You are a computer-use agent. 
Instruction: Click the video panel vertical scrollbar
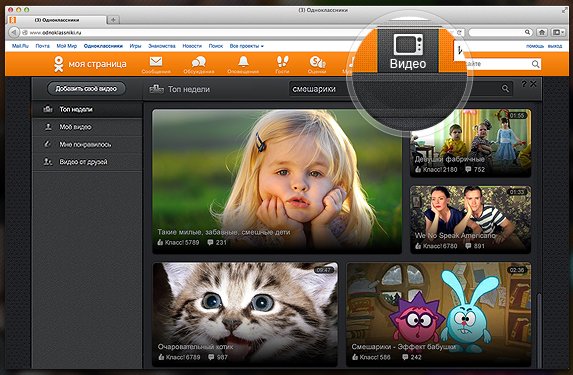[x=538, y=329]
